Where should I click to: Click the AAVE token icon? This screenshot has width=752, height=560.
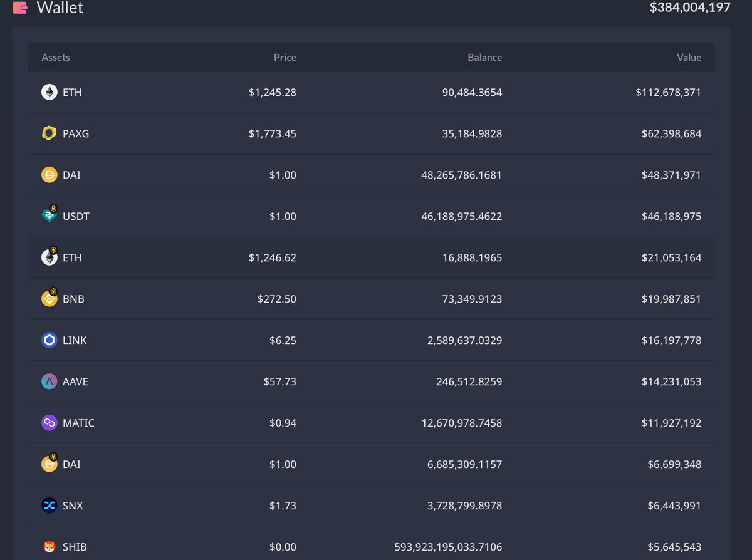point(49,381)
